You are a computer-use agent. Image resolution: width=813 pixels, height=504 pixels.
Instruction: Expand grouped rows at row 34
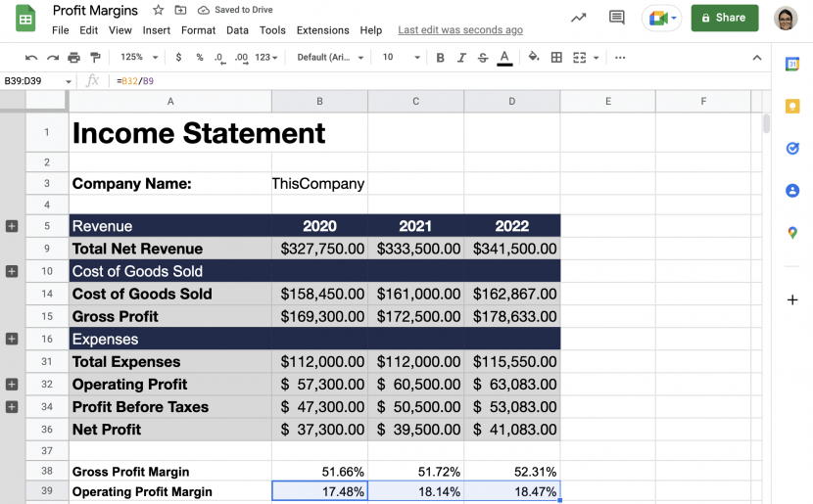[12, 406]
